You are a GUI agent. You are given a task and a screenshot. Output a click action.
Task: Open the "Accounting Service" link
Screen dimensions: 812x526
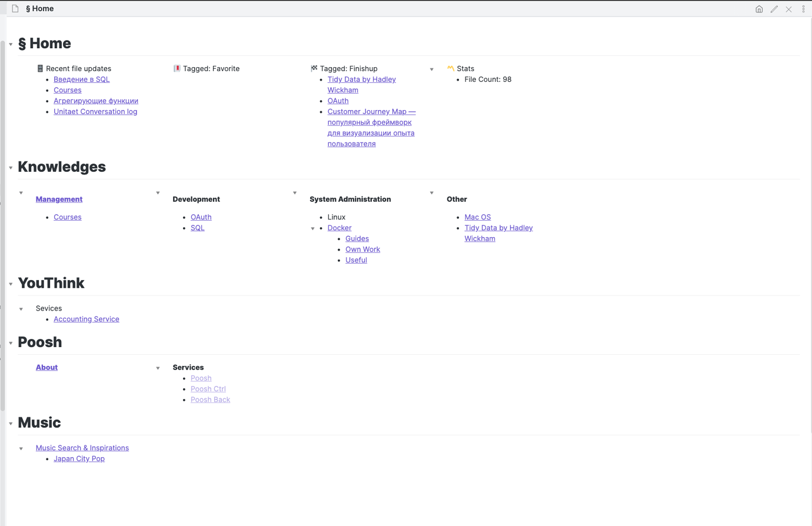[86, 319]
